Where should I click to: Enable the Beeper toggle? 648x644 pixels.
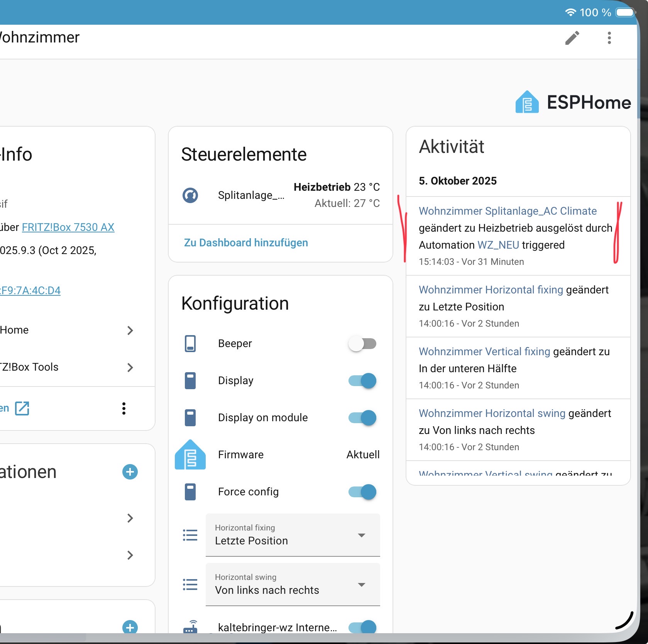tap(362, 344)
